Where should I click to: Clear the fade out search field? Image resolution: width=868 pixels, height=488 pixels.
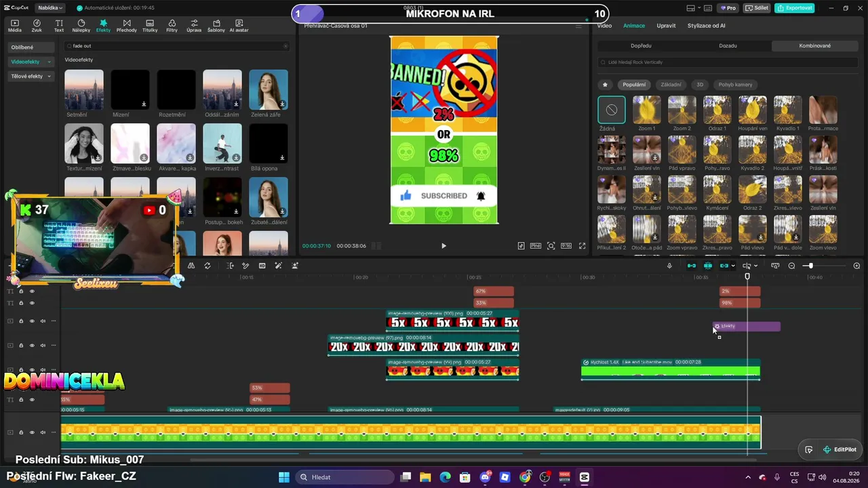(x=285, y=46)
